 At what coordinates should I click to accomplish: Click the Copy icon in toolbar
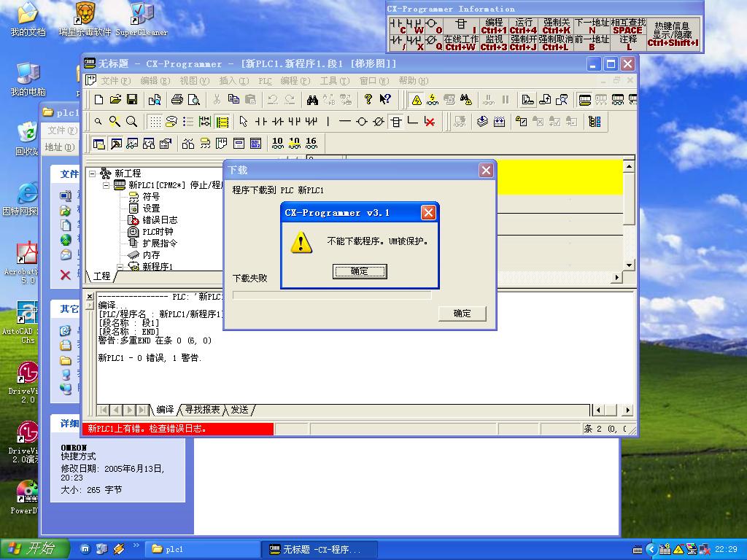(233, 99)
